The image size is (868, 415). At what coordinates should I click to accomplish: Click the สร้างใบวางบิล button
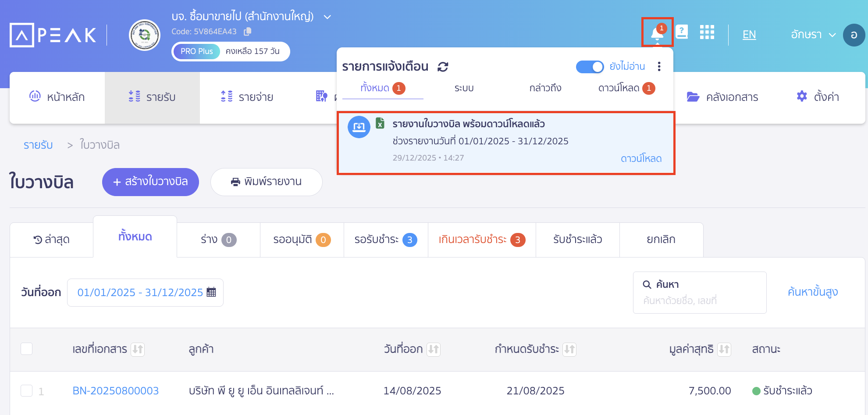[x=150, y=182]
